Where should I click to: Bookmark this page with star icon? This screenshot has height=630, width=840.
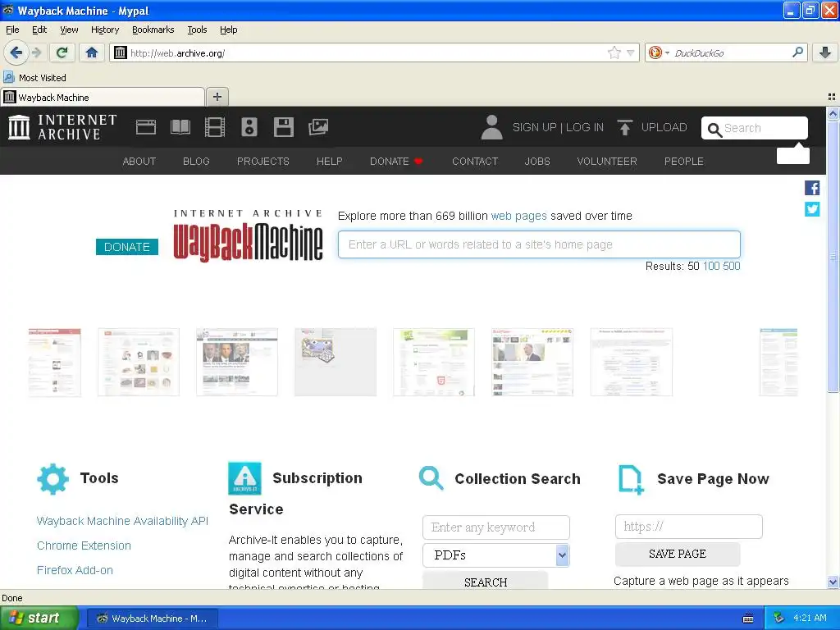click(x=614, y=52)
